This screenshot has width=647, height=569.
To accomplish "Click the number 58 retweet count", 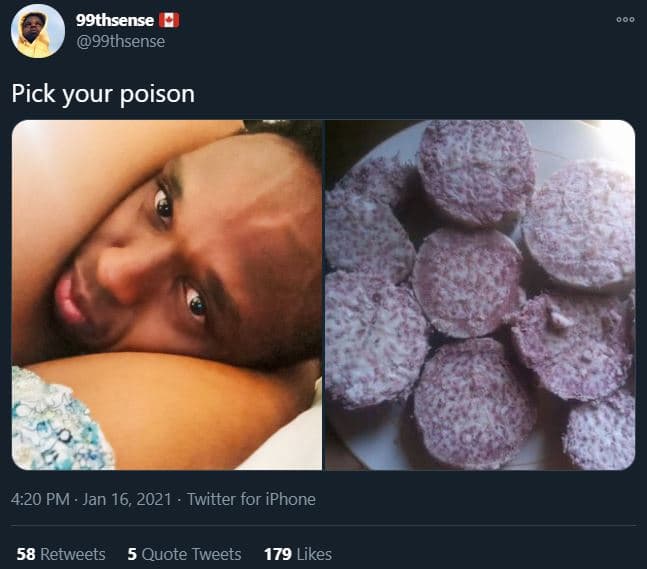I will click(26, 553).
